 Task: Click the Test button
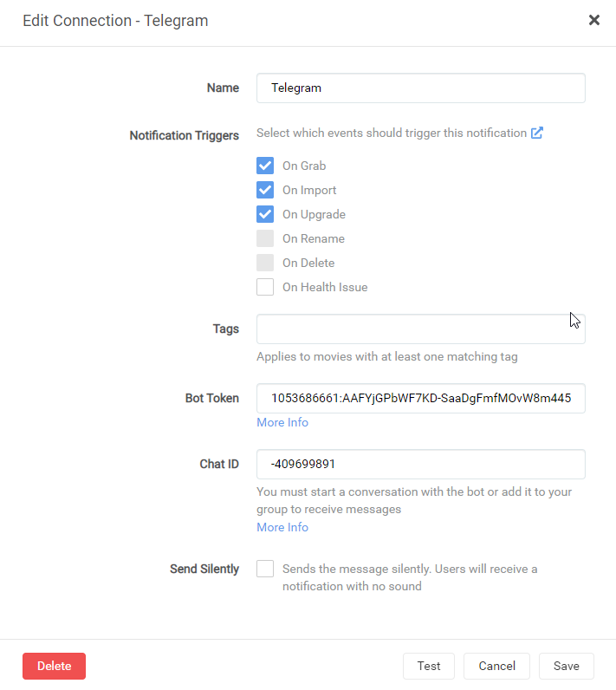point(429,666)
